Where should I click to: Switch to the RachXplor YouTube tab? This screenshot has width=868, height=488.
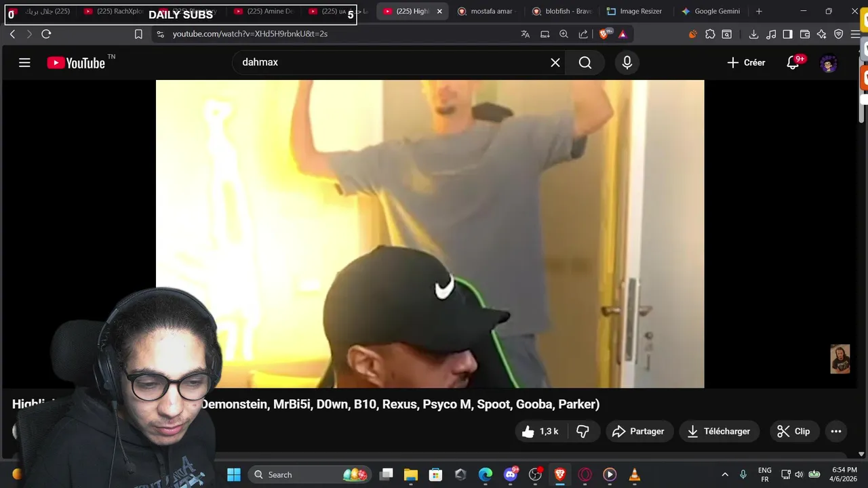[x=113, y=12]
